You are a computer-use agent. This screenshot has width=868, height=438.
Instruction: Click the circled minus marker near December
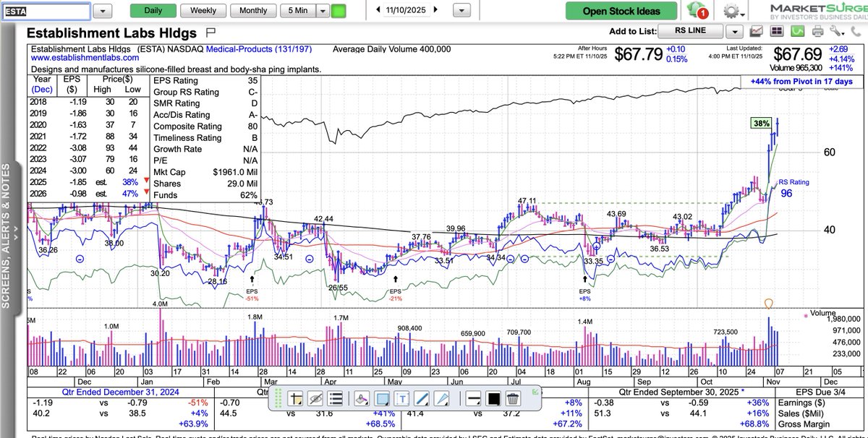80,258
